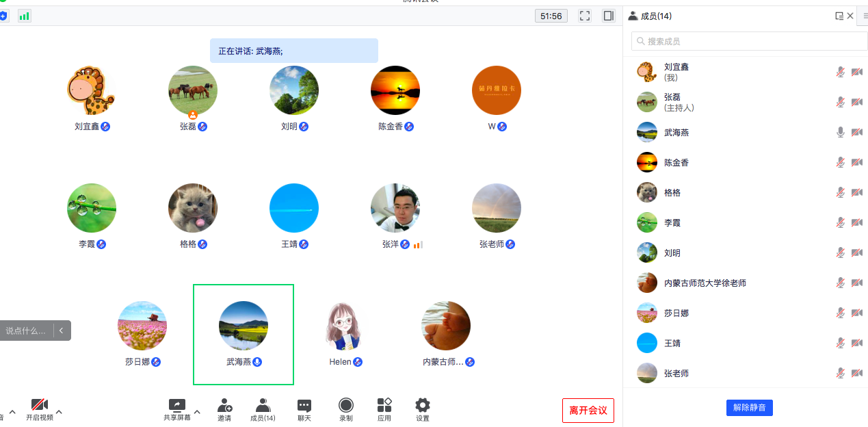This screenshot has width=868, height=427.
Task: Select 陈金香 in the members list
Action: coord(676,163)
